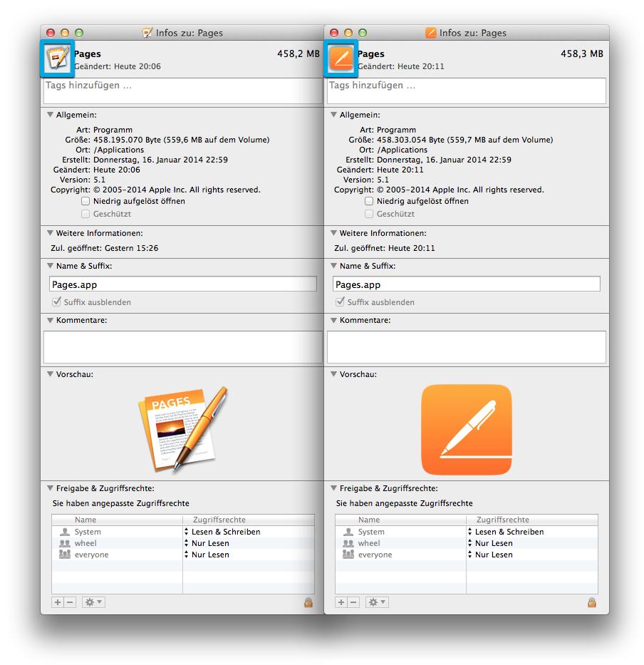Click the title bar proxy icon in right window

(x=431, y=33)
